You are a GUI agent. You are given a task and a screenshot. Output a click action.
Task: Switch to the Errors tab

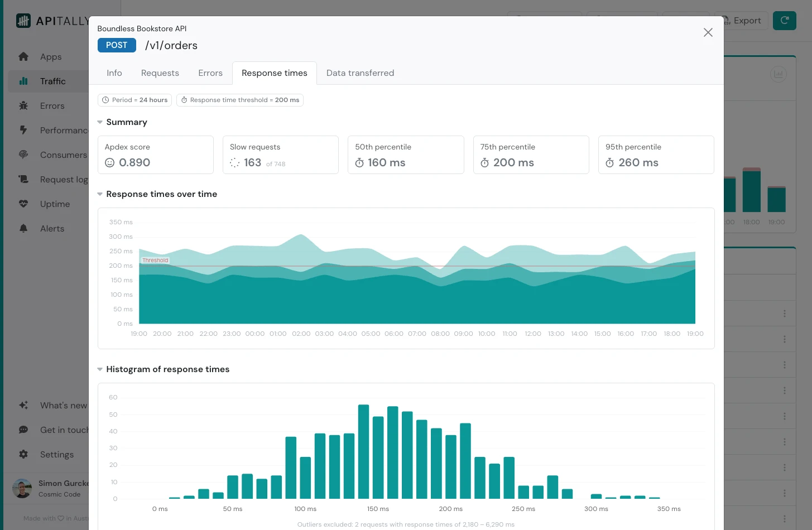pos(210,73)
